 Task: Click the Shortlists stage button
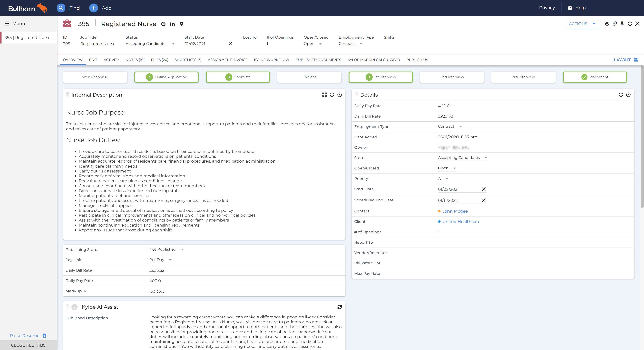(238, 77)
